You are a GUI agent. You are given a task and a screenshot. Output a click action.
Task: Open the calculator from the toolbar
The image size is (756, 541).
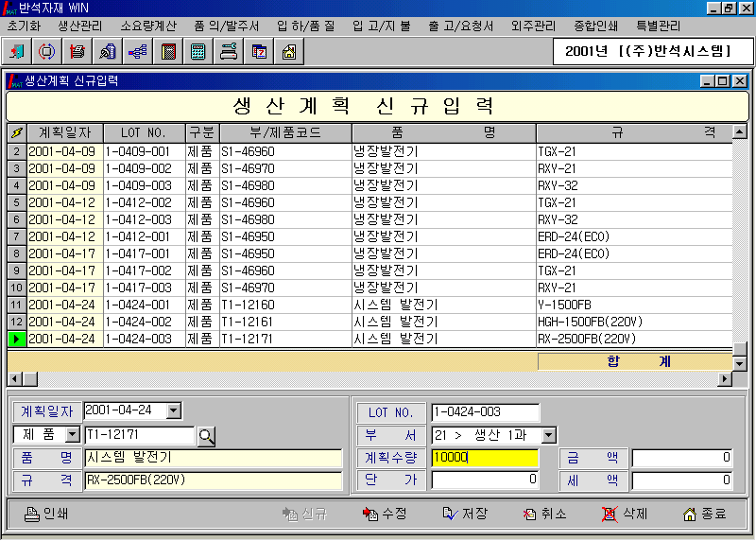point(198,52)
